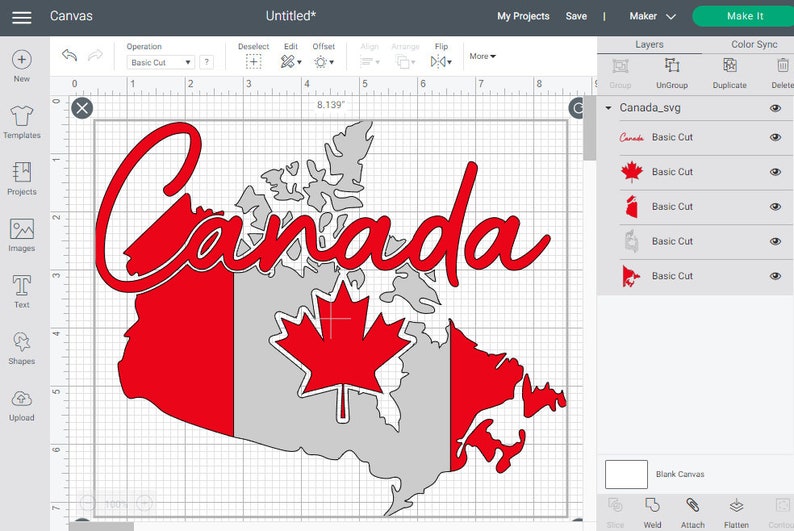This screenshot has width=794, height=531.
Task: Click the Slice tool
Action: coord(615,513)
